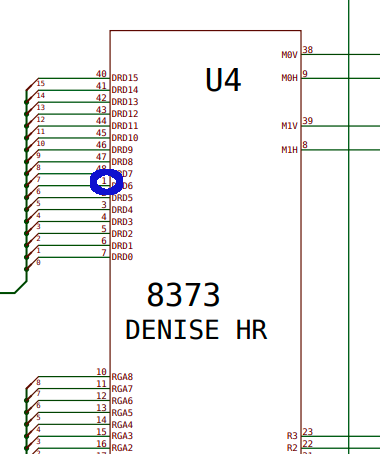Select the R2 pin label
Screen dimensions: 380x454
(292, 448)
